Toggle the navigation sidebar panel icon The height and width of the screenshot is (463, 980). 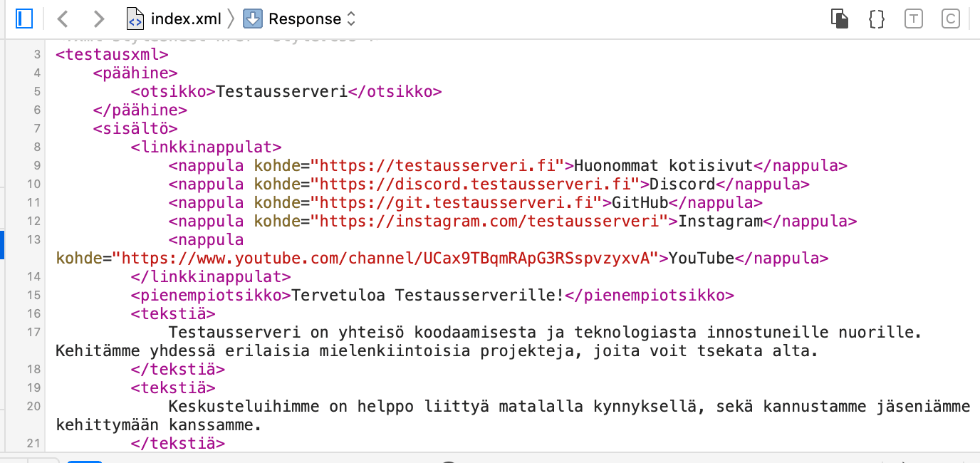pos(24,19)
